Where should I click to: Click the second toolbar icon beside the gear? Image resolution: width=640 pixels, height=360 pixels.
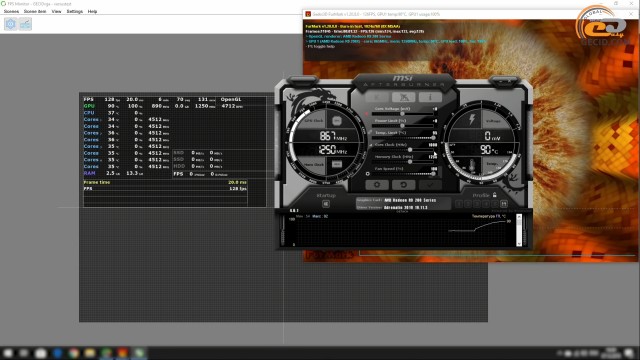point(25,24)
